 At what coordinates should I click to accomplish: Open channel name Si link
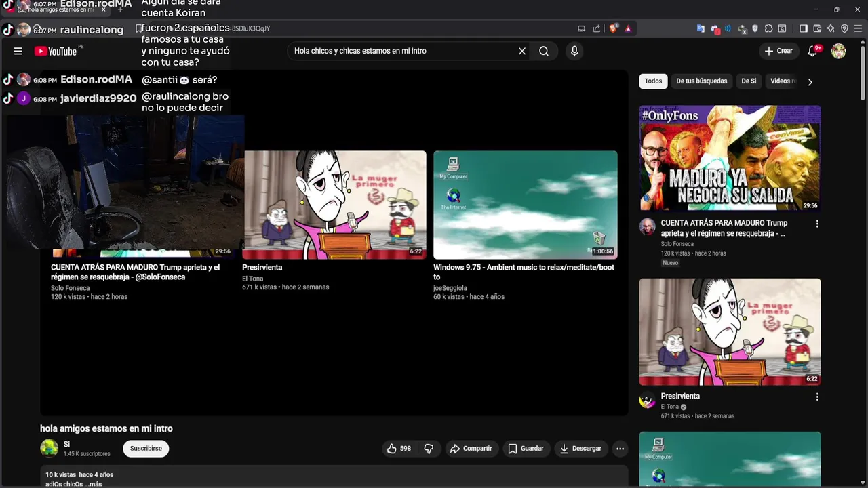tap(66, 445)
